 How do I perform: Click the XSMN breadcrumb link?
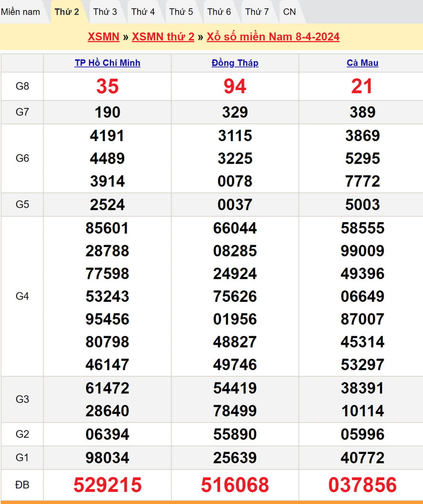coord(103,37)
